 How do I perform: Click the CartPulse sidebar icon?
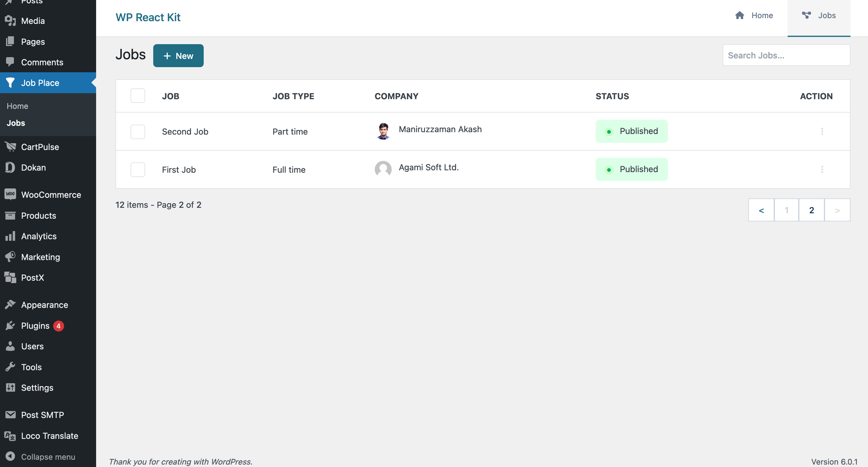10,147
